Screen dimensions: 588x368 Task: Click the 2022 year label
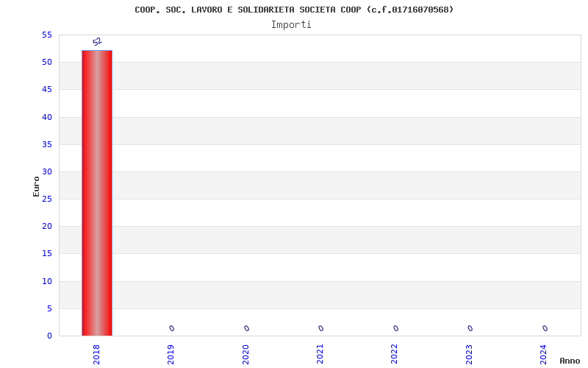tap(394, 355)
